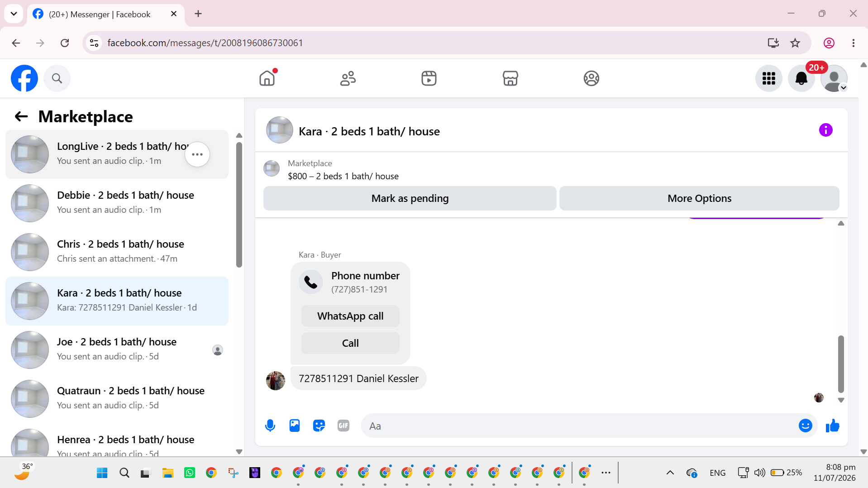Click chat scroll-down arrow

tap(841, 400)
